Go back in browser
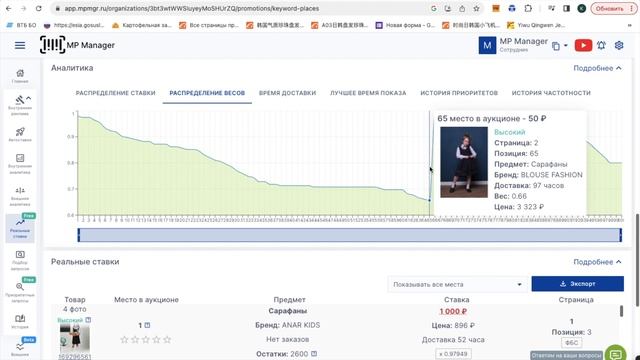The image size is (640, 360). pos(9,8)
